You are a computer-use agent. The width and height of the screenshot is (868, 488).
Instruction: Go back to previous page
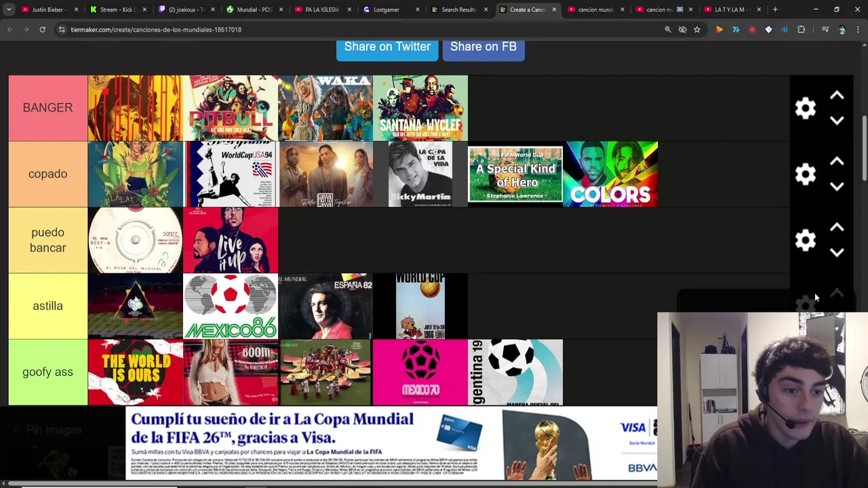(9, 30)
